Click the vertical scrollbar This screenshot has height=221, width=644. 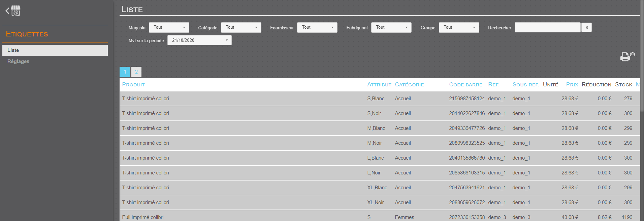pos(642,56)
